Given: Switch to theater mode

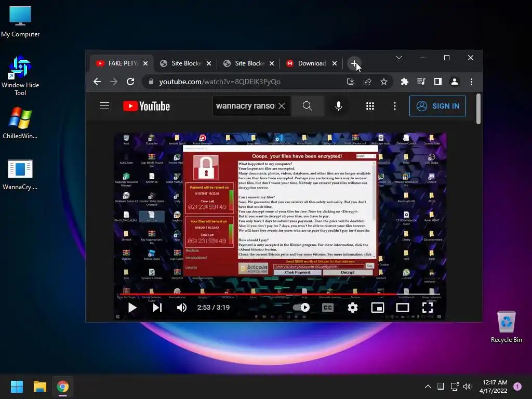Looking at the screenshot, I should 403,308.
